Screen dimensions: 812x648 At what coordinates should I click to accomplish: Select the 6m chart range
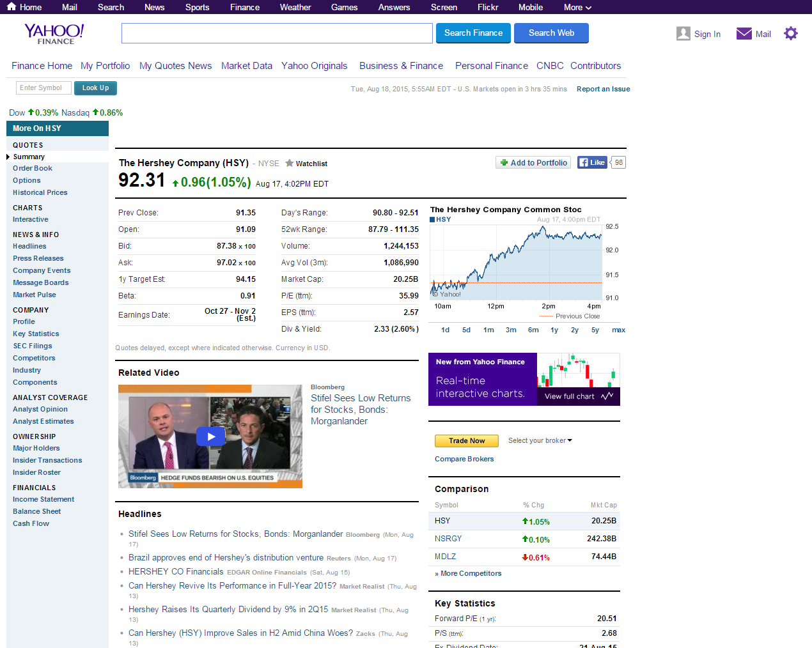click(533, 330)
